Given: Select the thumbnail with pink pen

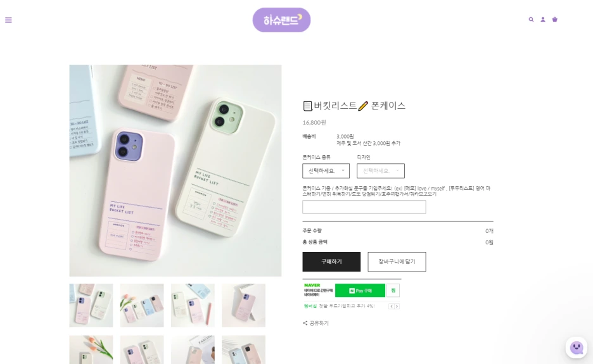Looking at the screenshot, I should pos(193,305).
